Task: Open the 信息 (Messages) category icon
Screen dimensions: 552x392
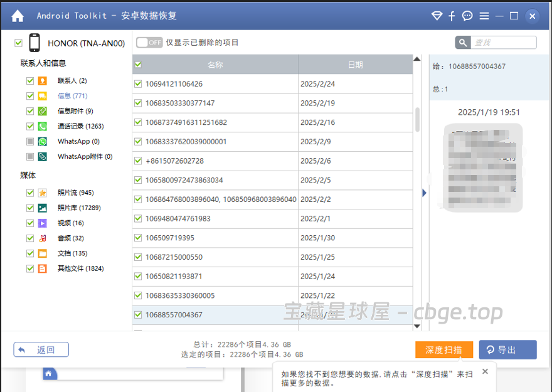Action: coord(43,95)
